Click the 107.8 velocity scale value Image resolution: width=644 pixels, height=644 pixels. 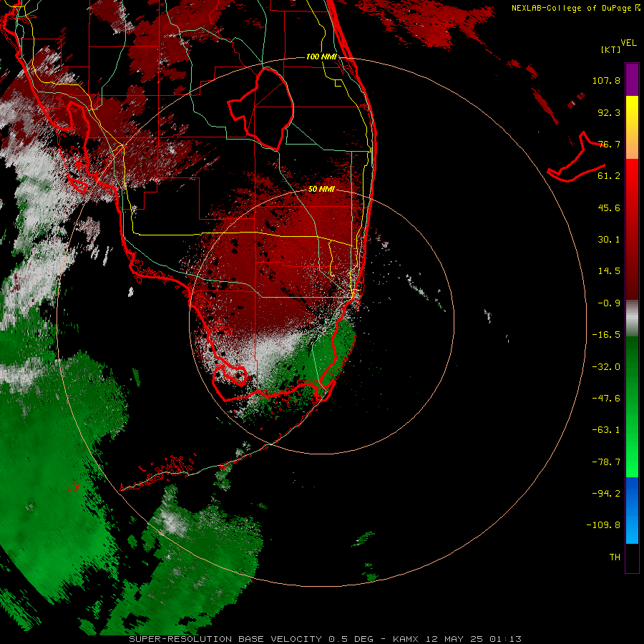pos(606,80)
